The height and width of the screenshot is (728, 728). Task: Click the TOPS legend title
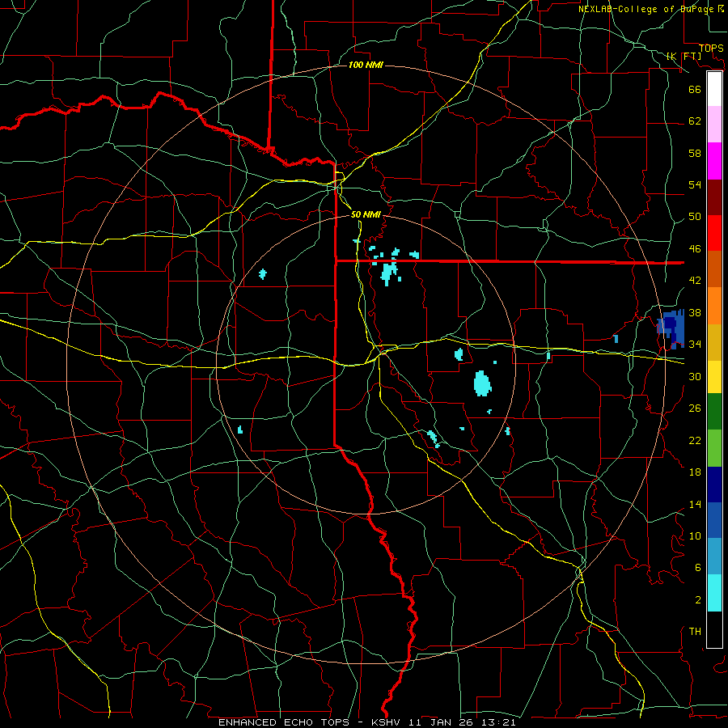(711, 49)
